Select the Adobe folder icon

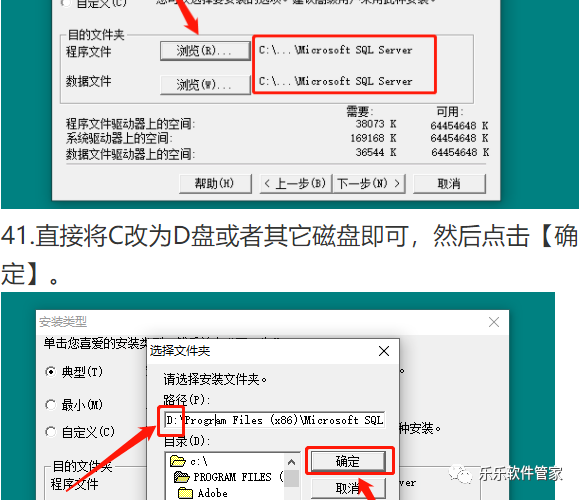pos(185,493)
